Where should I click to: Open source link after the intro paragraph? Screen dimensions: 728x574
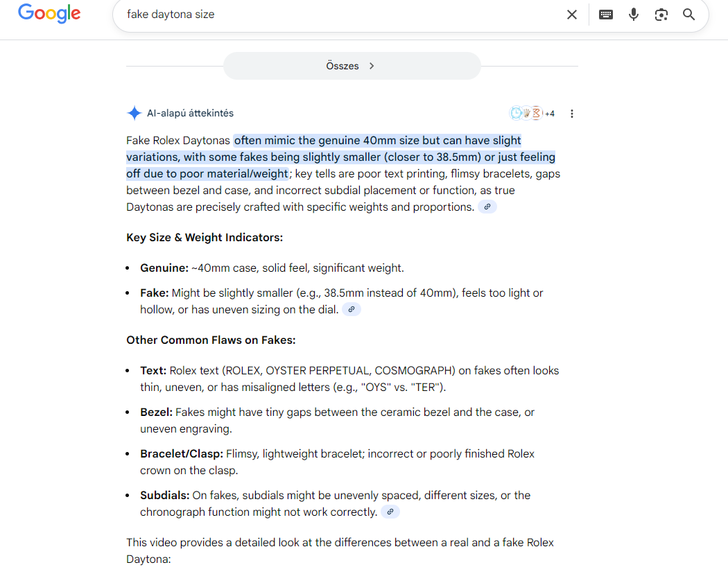[x=487, y=207]
